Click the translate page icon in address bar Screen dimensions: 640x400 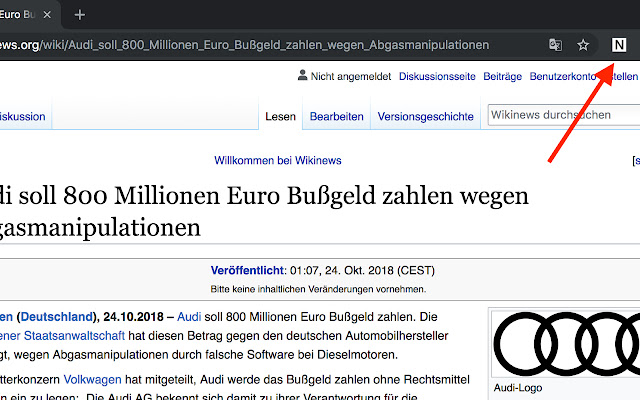[556, 45]
